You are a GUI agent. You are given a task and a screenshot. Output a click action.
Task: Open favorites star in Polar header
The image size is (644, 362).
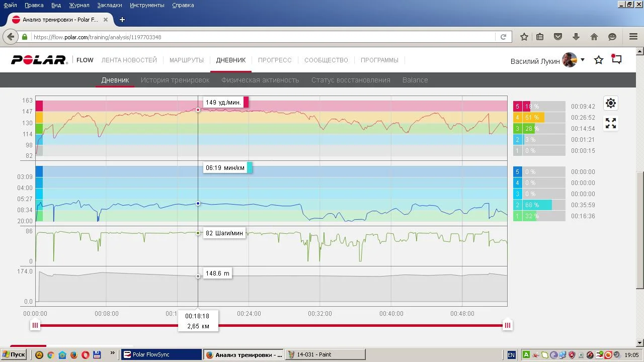599,60
